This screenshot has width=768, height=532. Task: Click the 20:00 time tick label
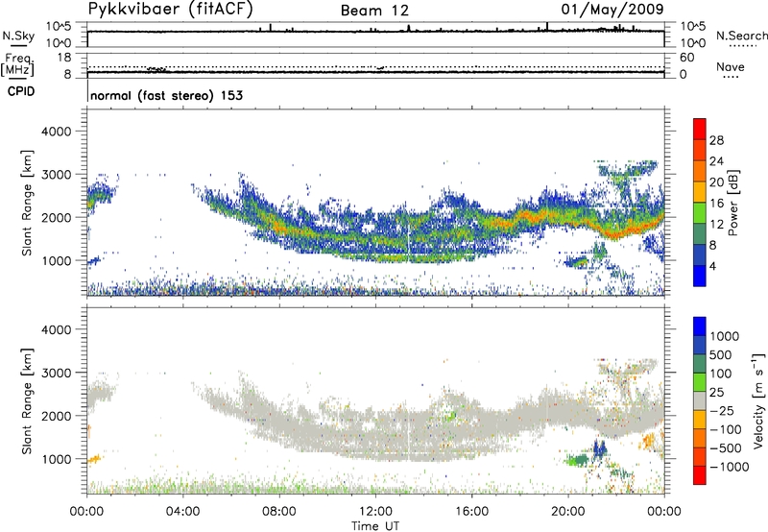567,512
